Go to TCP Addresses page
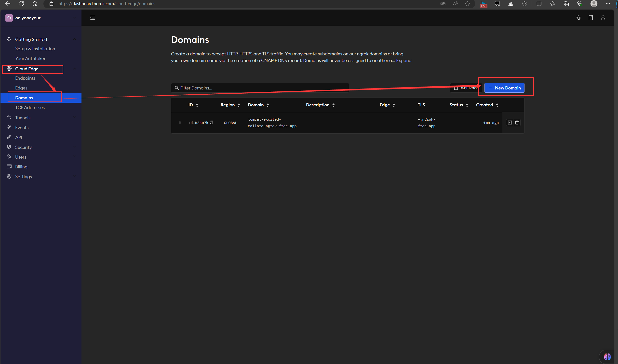The width and height of the screenshot is (618, 364). [30, 107]
